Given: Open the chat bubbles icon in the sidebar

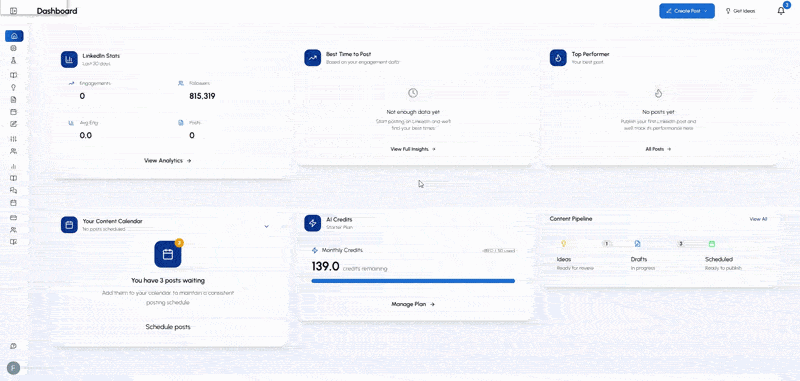Looking at the screenshot, I should [14, 190].
